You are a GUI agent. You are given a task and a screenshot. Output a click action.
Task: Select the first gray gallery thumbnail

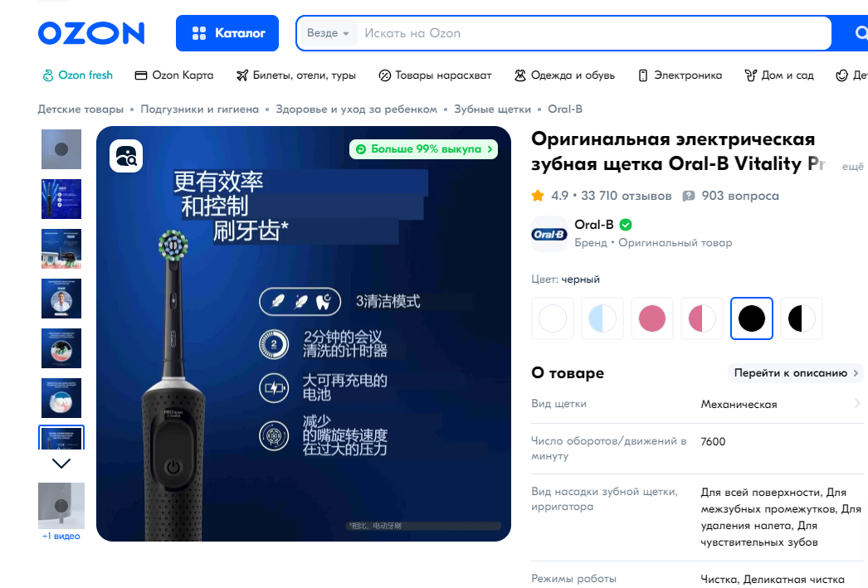61,149
